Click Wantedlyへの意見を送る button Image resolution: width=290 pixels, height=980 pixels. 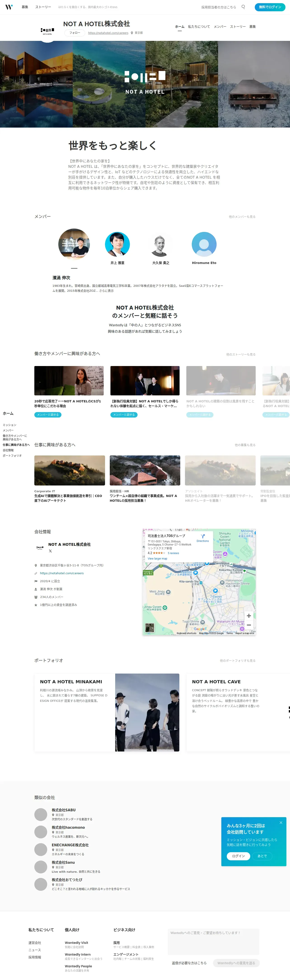(236, 963)
